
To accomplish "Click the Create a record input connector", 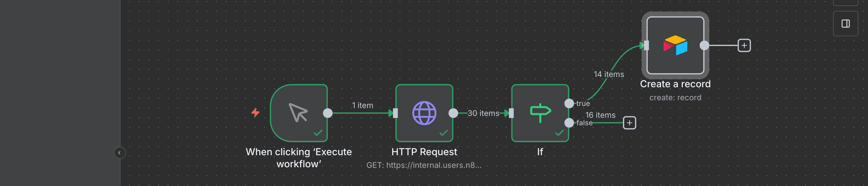I will click(646, 45).
